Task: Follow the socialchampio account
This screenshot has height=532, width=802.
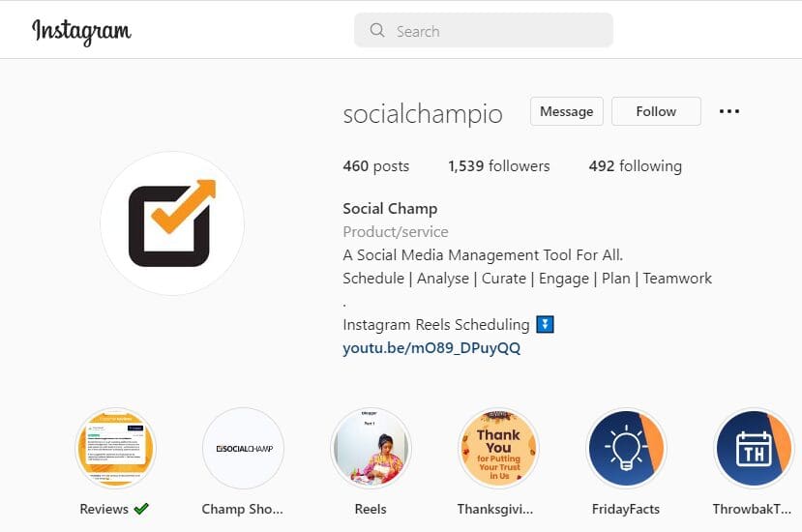Action: (656, 111)
